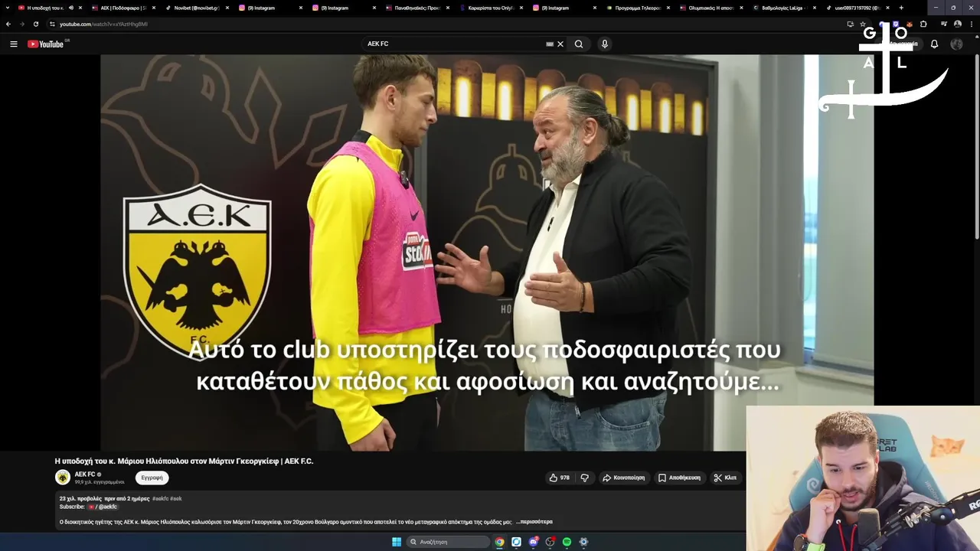The image size is (980, 551).
Task: Close the Βαθμολογίες LaLiga tab
Action: tap(815, 8)
